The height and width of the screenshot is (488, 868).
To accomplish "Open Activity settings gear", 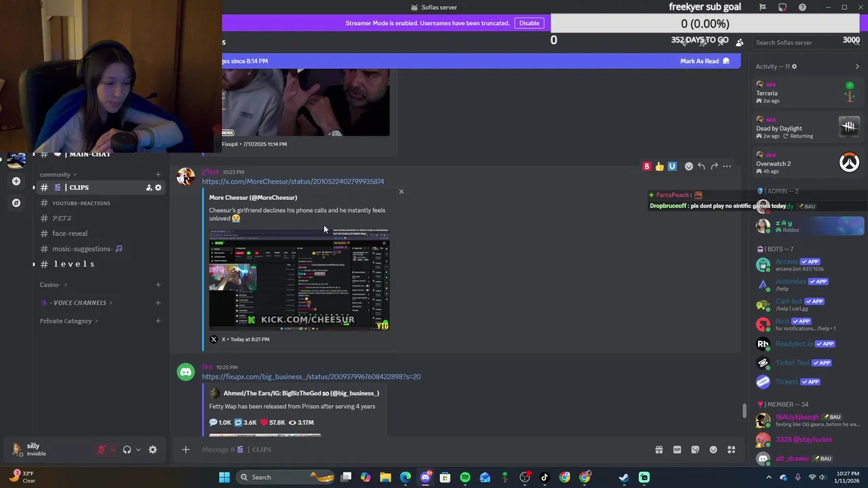I will click(x=794, y=66).
